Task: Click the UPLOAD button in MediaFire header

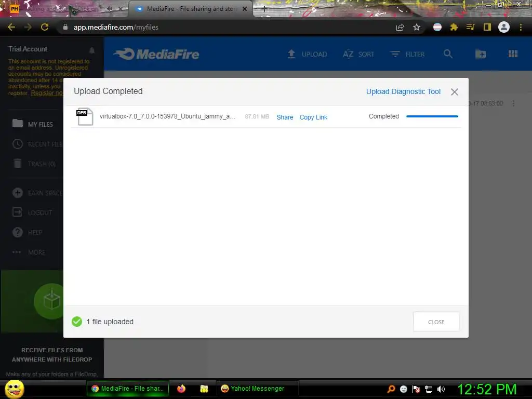Action: [x=308, y=54]
